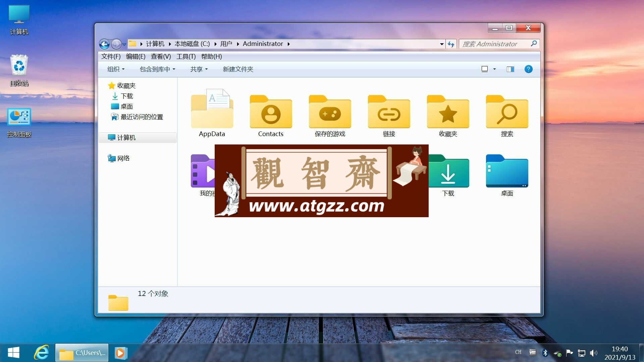644x362 pixels.
Task: Open the 查看(V) menu
Action: 161,56
